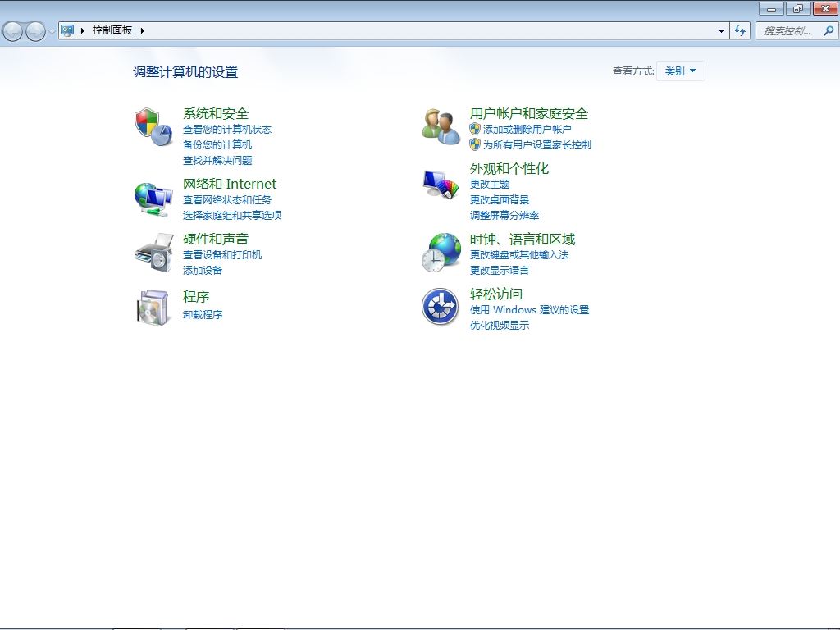Click the back navigation arrow button
The height and width of the screenshot is (630, 840).
(x=13, y=31)
